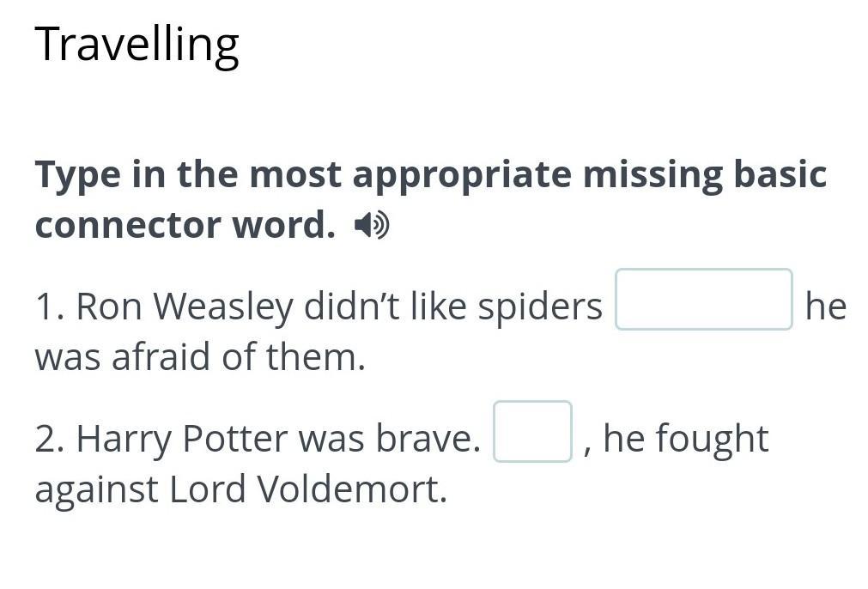
Task: Click the text "was afraid of them."
Action: click(200, 357)
